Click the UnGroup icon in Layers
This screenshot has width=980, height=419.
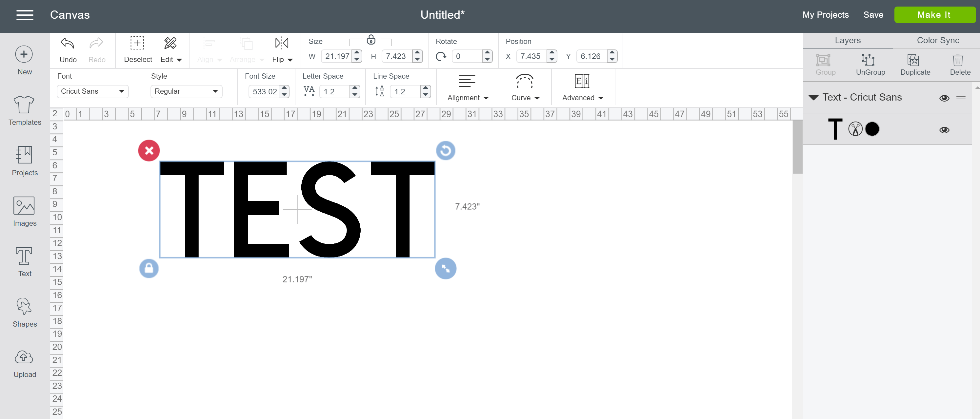pos(868,60)
